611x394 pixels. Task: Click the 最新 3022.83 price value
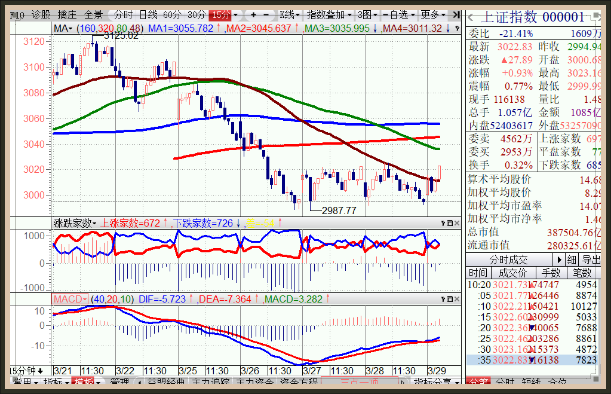click(514, 47)
